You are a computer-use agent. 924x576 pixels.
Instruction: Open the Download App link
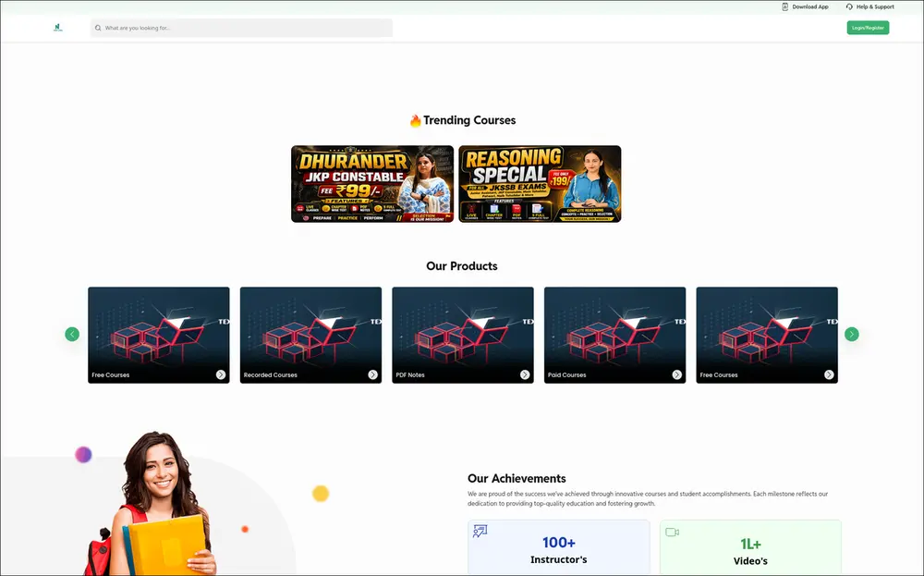point(805,6)
